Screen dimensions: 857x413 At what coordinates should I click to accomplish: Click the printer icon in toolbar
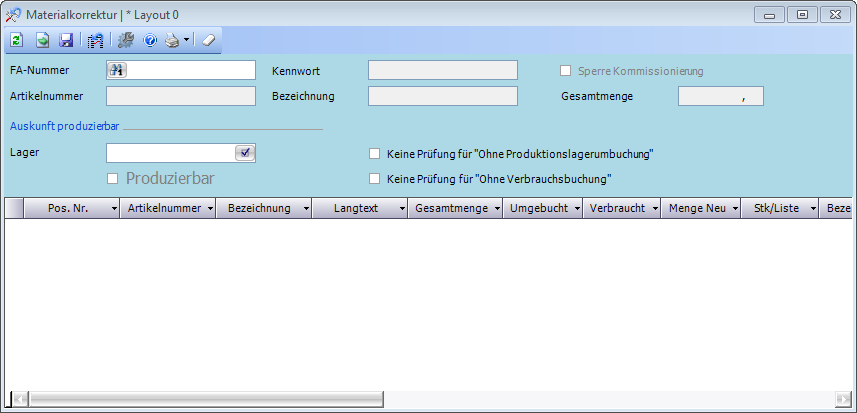pos(172,41)
